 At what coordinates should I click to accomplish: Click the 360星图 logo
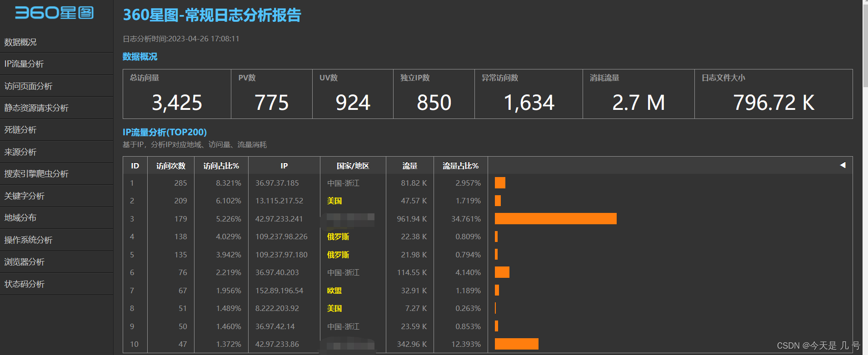pyautogui.click(x=54, y=13)
